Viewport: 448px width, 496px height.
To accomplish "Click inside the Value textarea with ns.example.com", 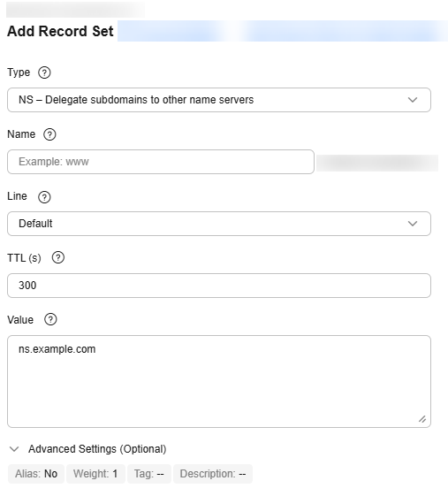I will click(x=219, y=381).
